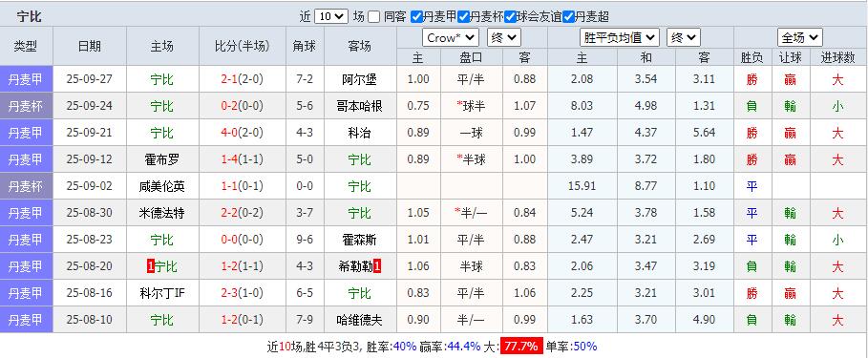Uncheck the 丹麦杯 filter checkbox
The width and height of the screenshot is (868, 358).
pos(463,17)
